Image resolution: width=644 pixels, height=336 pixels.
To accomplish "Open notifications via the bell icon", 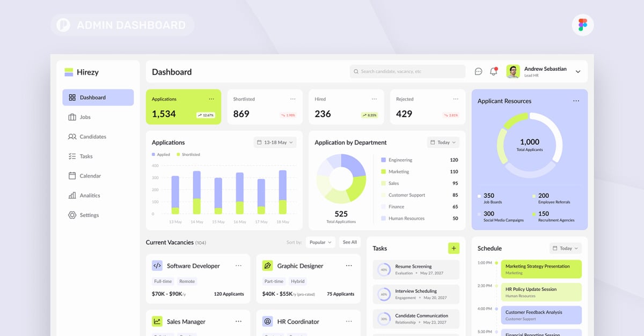I will tap(493, 71).
